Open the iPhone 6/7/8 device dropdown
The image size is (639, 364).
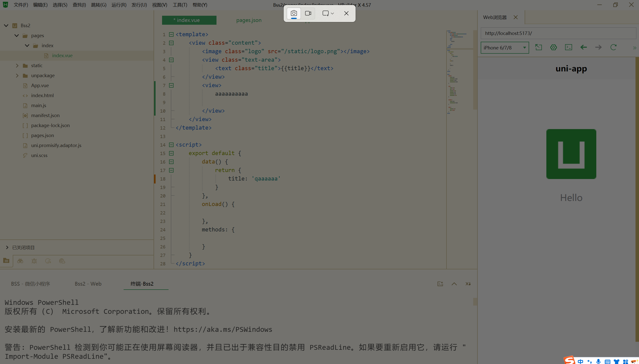[x=505, y=47]
